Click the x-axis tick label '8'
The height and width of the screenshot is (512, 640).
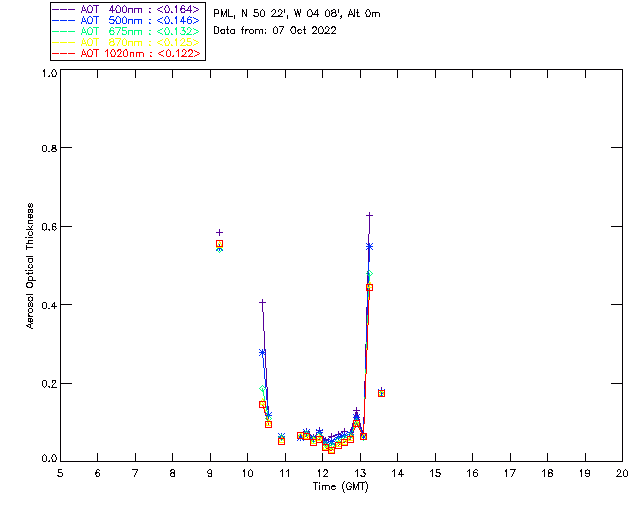pyautogui.click(x=173, y=473)
